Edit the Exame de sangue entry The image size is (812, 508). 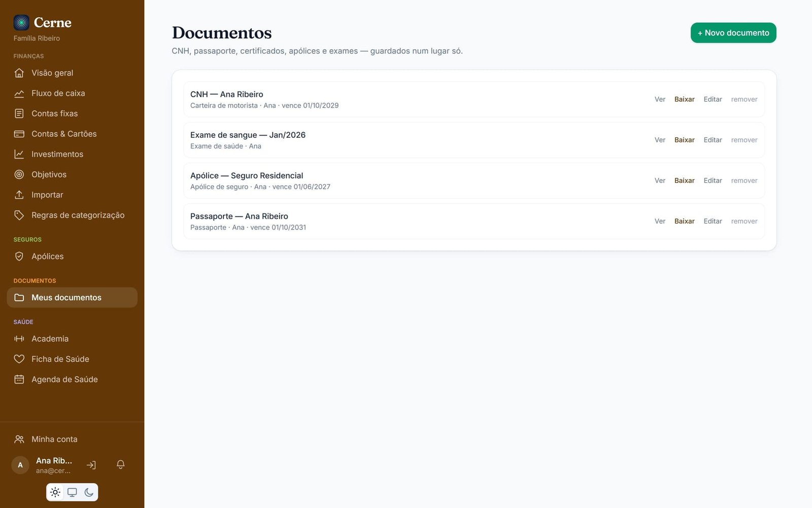[x=713, y=140]
